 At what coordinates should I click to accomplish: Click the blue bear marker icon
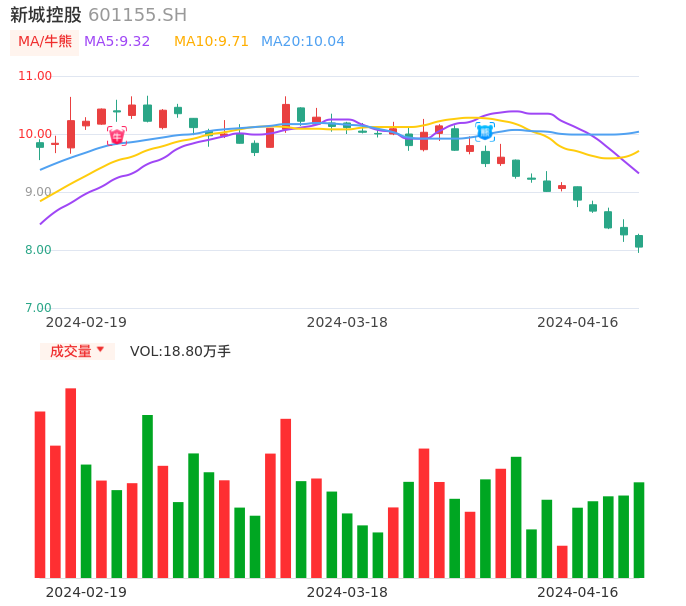[485, 132]
